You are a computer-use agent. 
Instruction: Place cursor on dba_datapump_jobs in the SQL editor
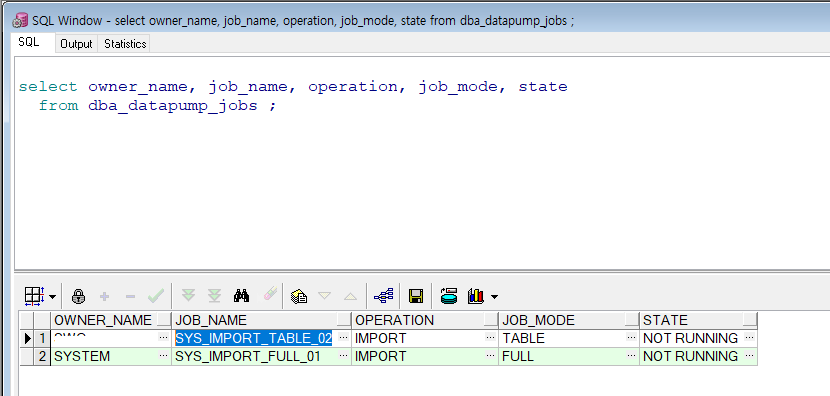[x=173, y=105]
